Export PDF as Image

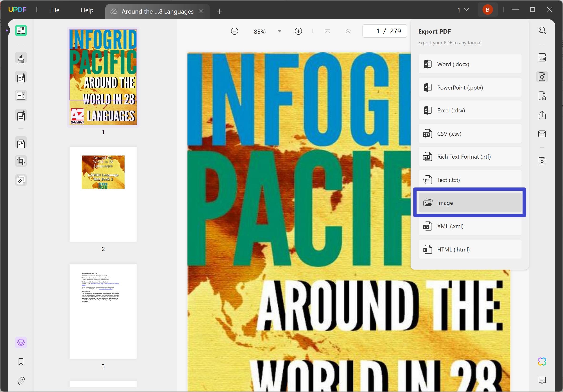coord(470,203)
